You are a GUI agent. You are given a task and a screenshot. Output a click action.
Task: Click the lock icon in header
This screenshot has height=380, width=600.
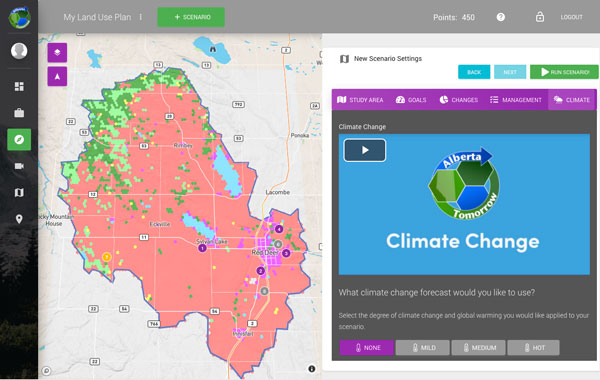(x=540, y=17)
